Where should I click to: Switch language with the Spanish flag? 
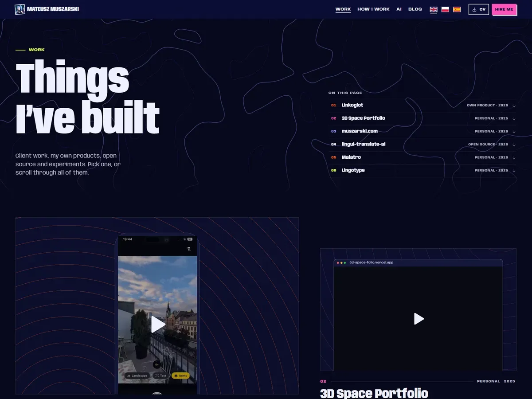457,9
